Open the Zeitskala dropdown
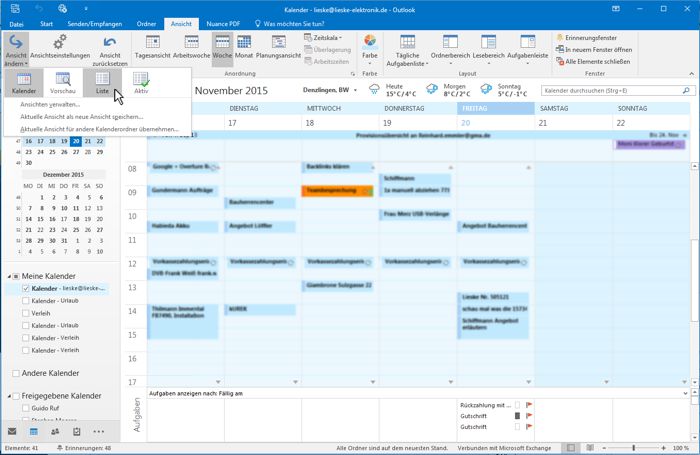The width and height of the screenshot is (700, 455). pyautogui.click(x=326, y=37)
